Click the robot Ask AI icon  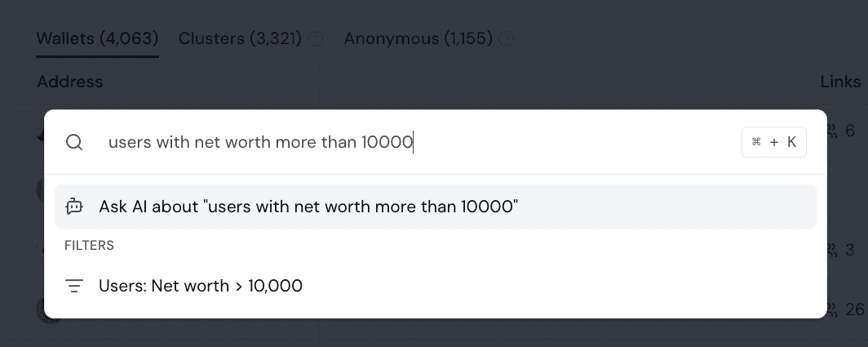[x=74, y=207]
